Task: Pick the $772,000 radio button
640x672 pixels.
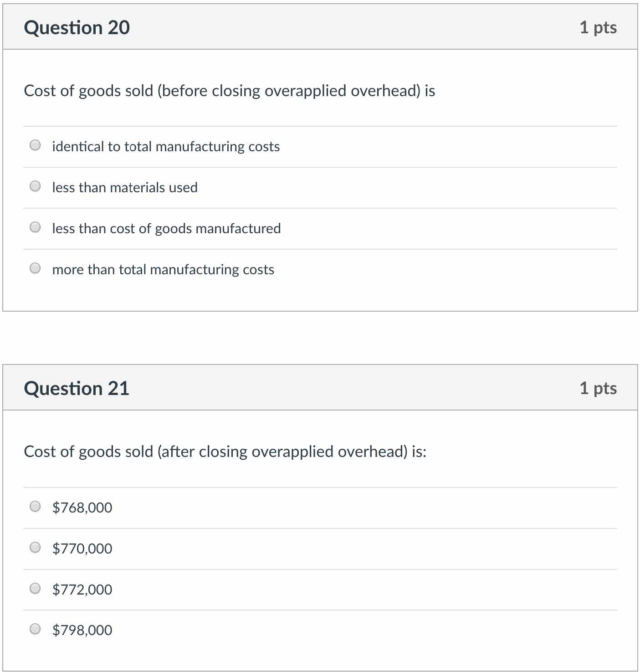Action: tap(35, 589)
